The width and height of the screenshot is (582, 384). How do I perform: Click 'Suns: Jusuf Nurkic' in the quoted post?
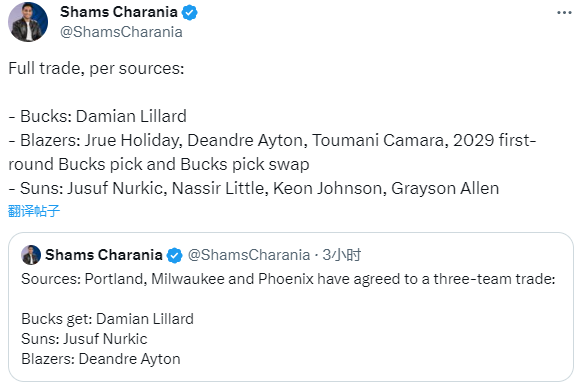click(x=84, y=339)
